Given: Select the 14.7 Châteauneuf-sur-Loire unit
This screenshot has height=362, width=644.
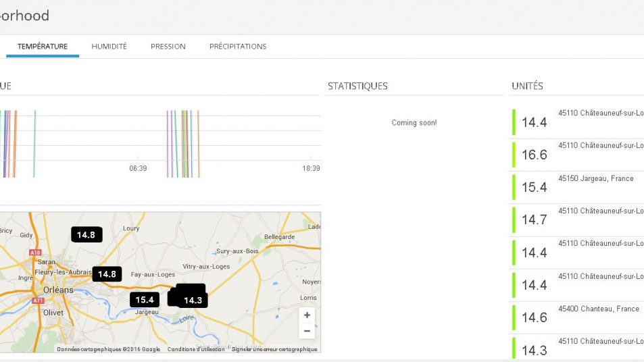Looking at the screenshot, I should point(576,219).
